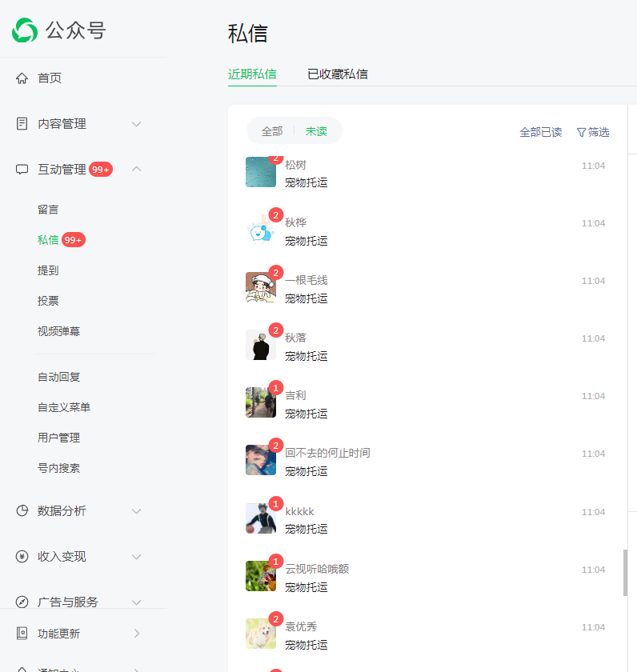Open 私信 in the sidebar
637x672 pixels.
[48, 240]
